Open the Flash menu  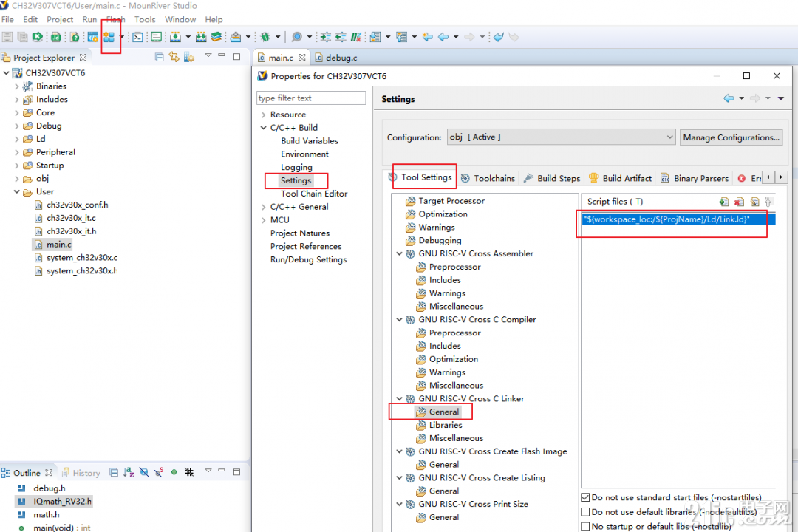pos(115,19)
